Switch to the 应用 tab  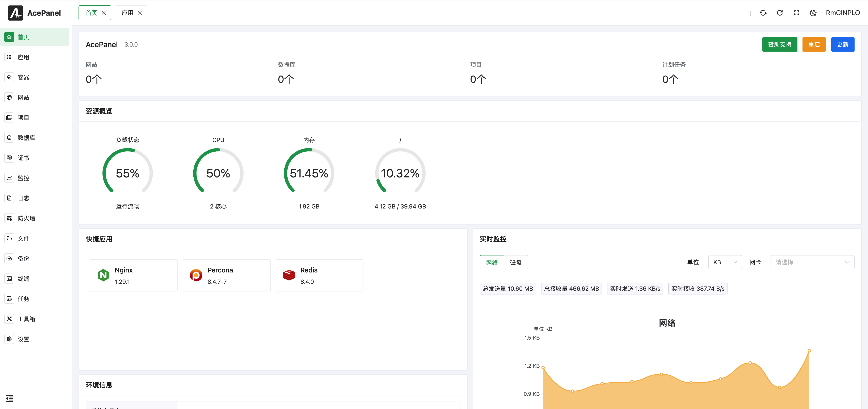(127, 13)
